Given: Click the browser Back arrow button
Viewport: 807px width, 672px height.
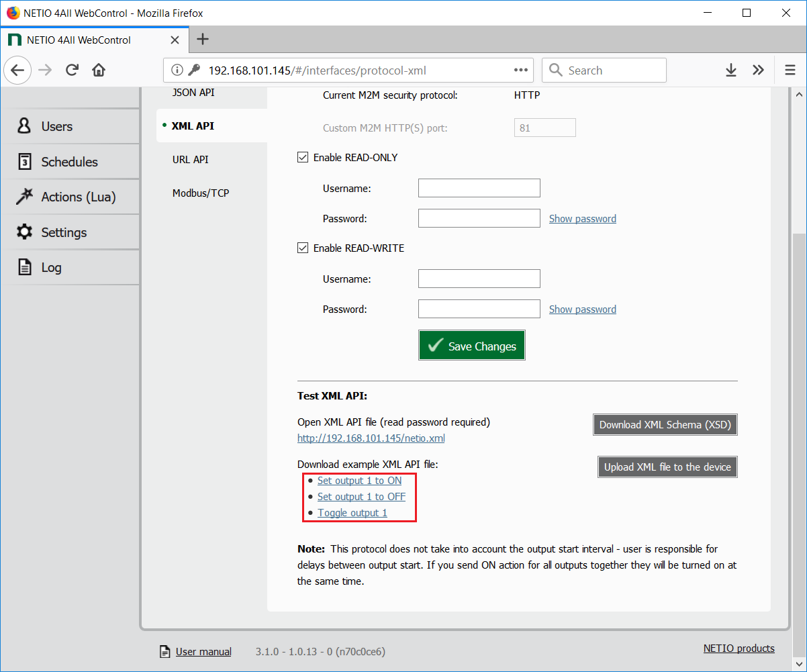Looking at the screenshot, I should tap(17, 70).
